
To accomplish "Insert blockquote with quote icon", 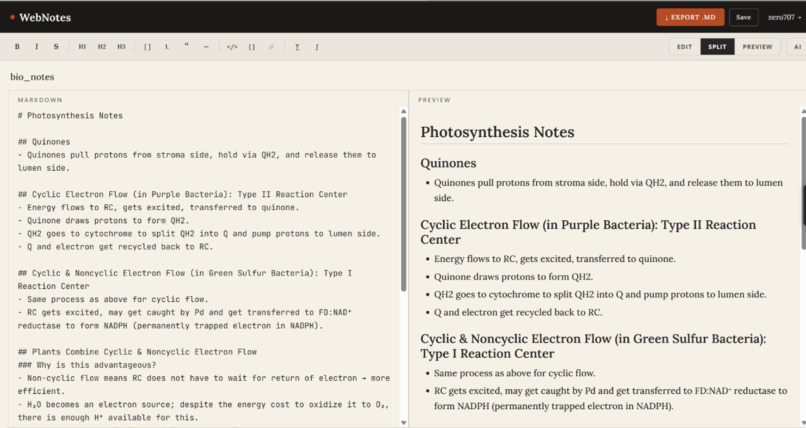I will tap(187, 47).
